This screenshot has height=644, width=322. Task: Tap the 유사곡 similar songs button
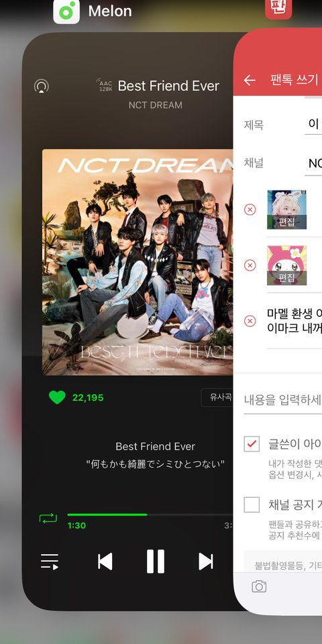[x=217, y=397]
